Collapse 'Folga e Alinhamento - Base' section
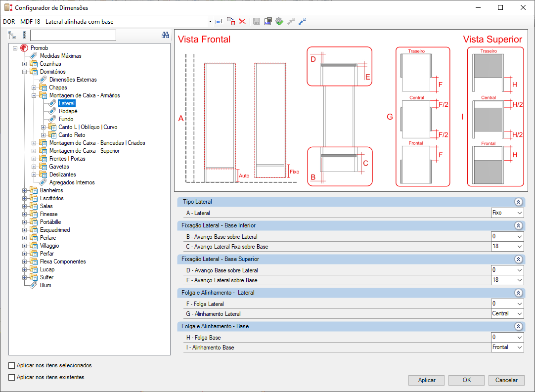This screenshot has height=392, width=535. [518, 326]
